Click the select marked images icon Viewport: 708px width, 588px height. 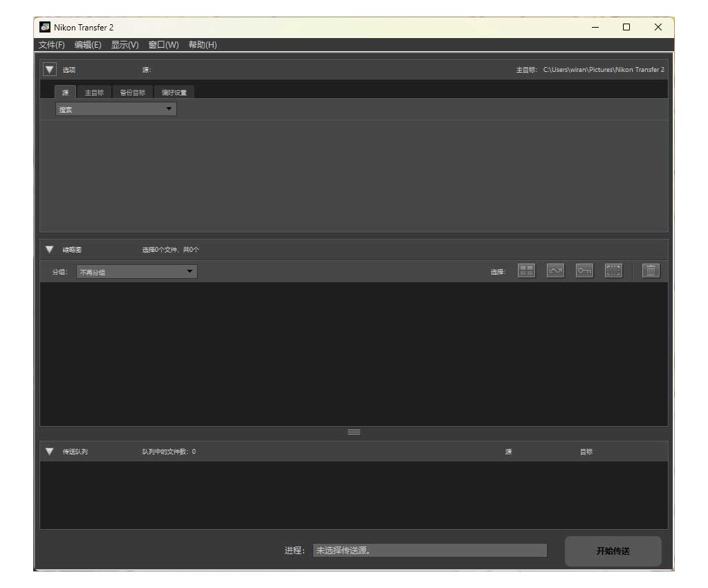pos(556,271)
